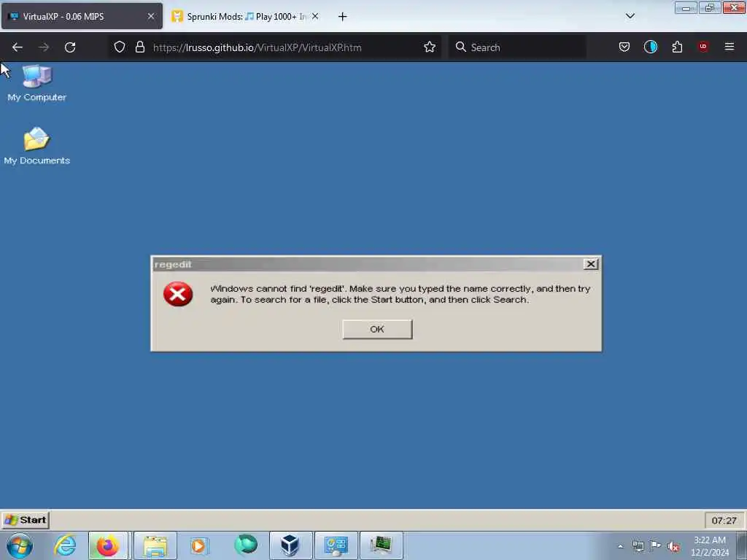
Task: Open the Windows date and time 3:22 AM
Action: (x=710, y=546)
